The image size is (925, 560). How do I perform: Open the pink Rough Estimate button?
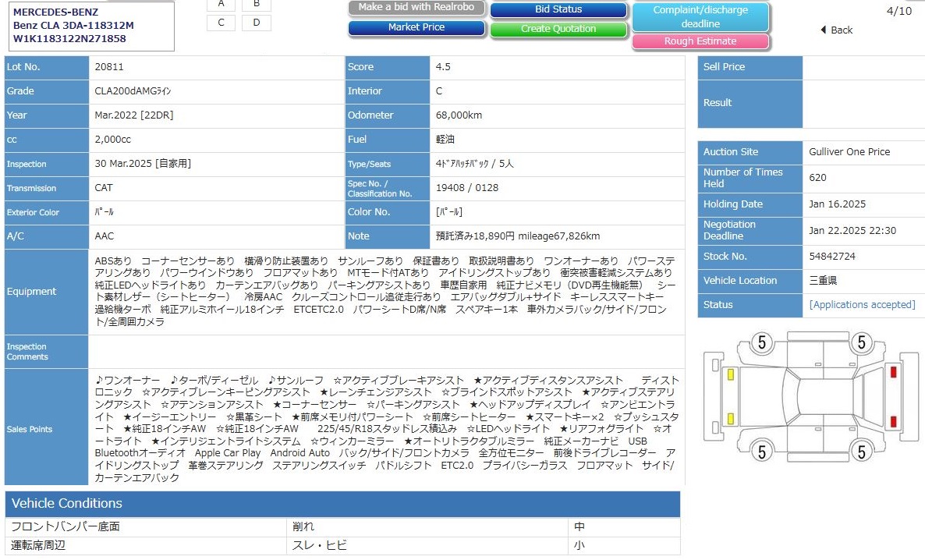click(x=700, y=41)
